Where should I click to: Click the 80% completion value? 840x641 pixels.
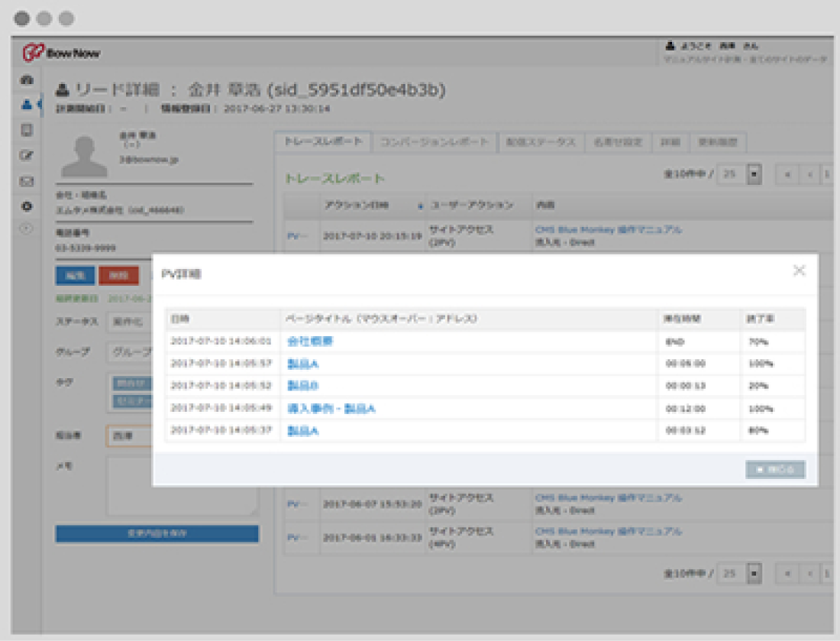pos(758,430)
